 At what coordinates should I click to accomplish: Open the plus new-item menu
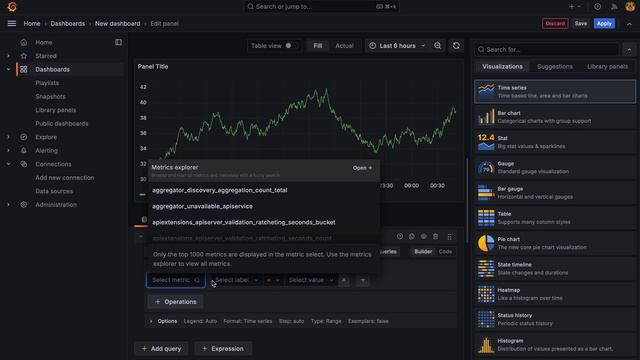(x=575, y=7)
